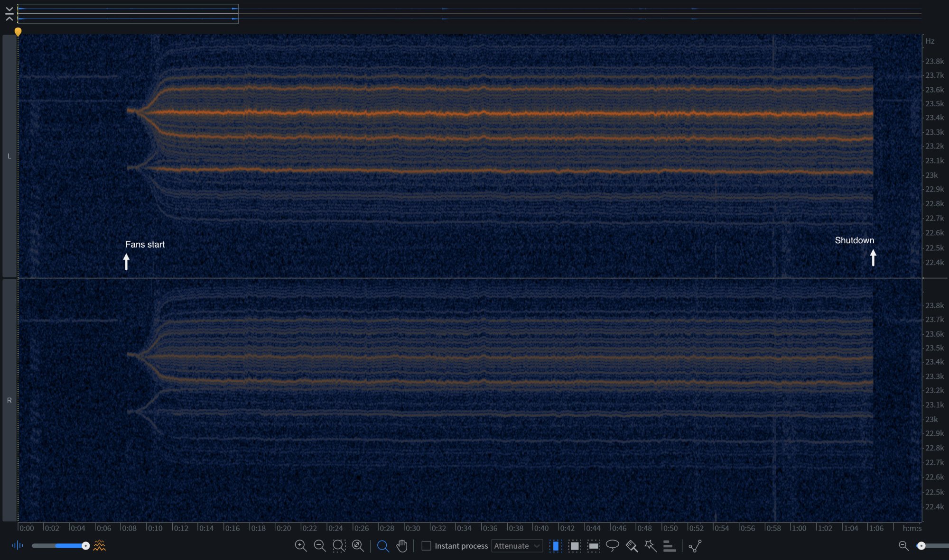This screenshot has height=560, width=949.
Task: Click 23.5k on the right channel frequency scale
Action: click(x=934, y=348)
